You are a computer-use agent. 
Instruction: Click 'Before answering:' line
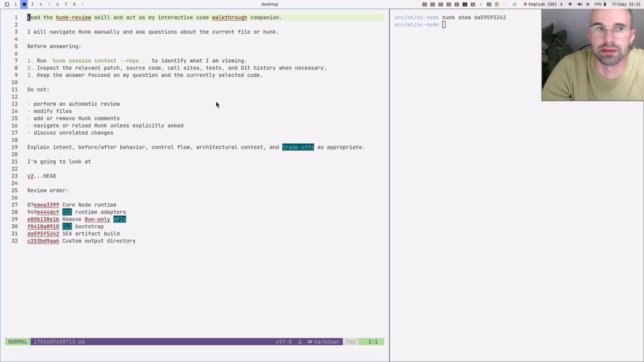coord(54,47)
